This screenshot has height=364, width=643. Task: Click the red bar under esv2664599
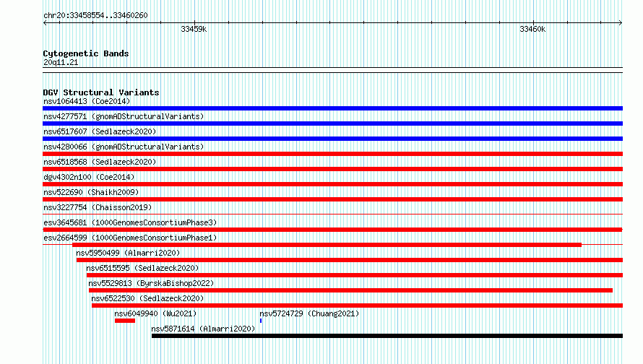(x=327, y=245)
